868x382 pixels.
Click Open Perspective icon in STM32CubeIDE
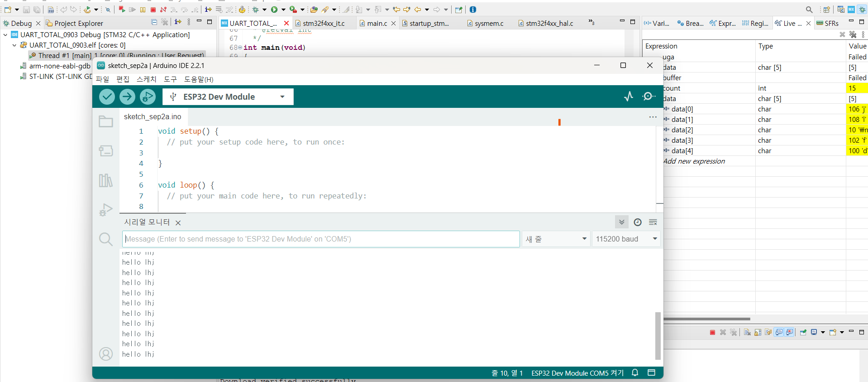[x=827, y=10]
